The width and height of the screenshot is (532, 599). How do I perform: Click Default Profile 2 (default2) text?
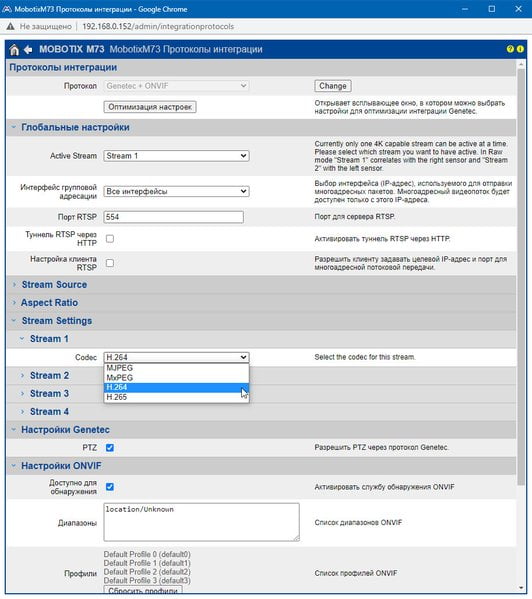pyautogui.click(x=147, y=572)
